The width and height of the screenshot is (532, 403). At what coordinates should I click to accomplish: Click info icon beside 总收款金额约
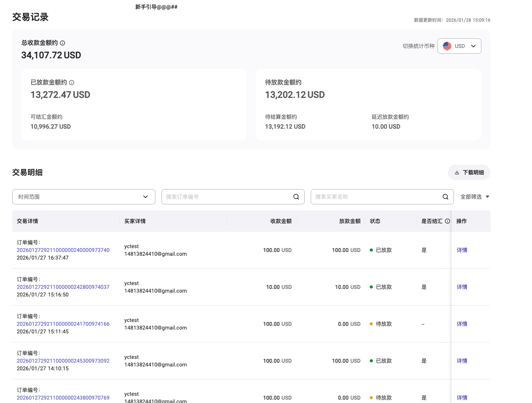point(62,43)
